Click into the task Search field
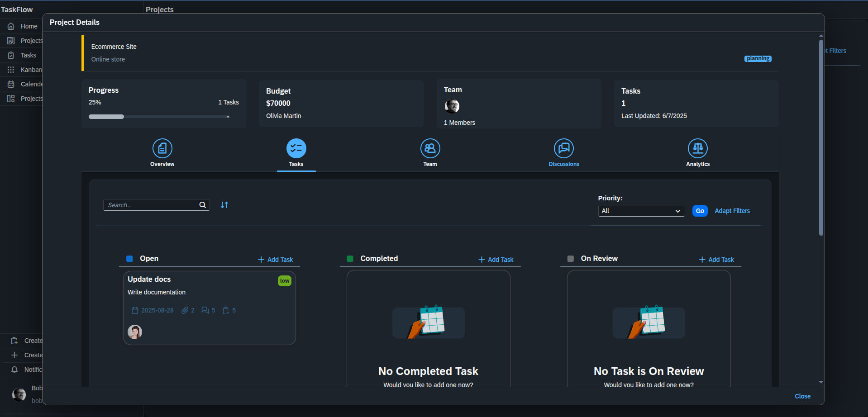Screen dimensions: 868x417 (152, 205)
